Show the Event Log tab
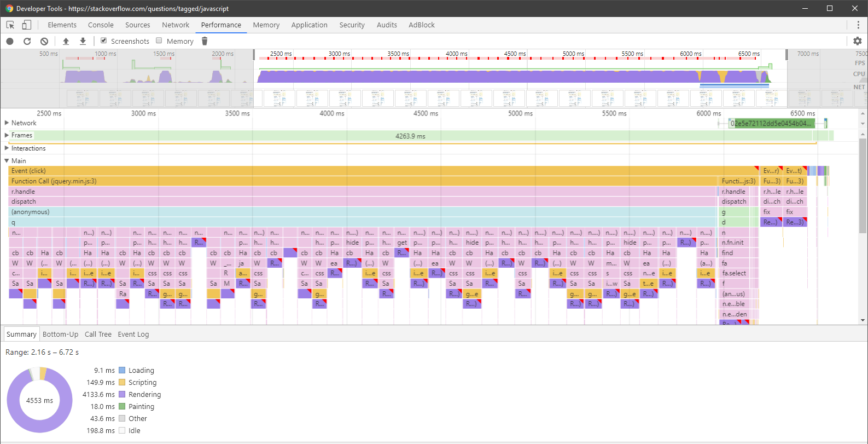Screen dimensions: 868x444 coord(133,334)
